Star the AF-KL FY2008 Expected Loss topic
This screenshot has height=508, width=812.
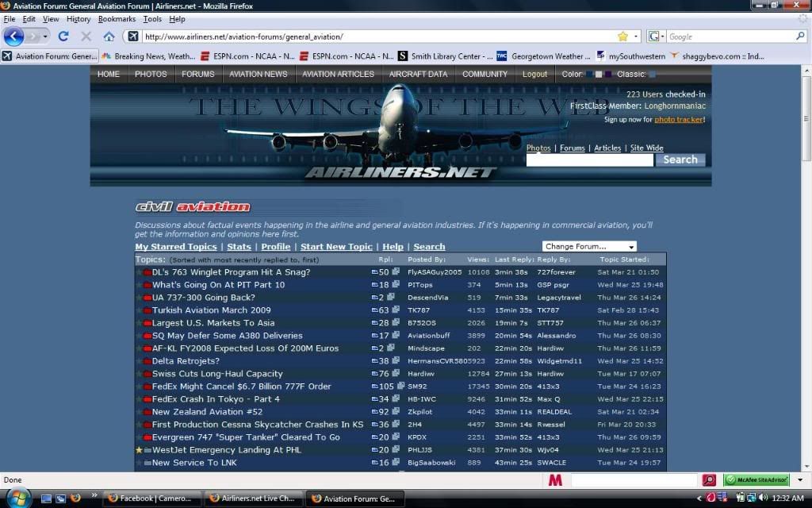coord(139,348)
